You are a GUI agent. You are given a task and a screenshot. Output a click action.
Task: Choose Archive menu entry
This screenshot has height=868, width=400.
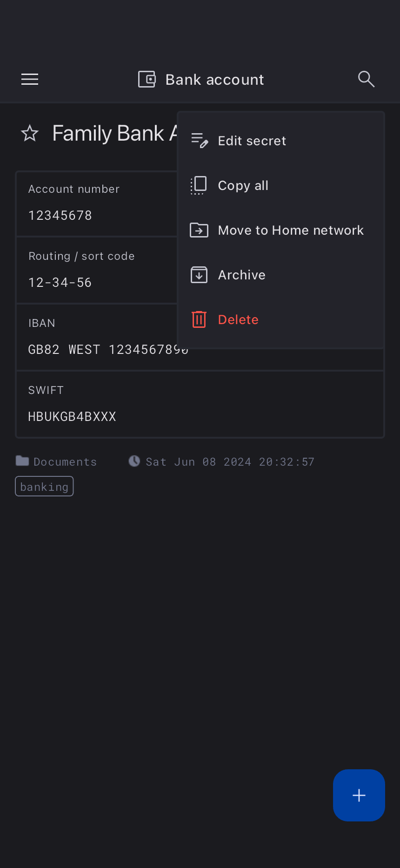click(241, 275)
